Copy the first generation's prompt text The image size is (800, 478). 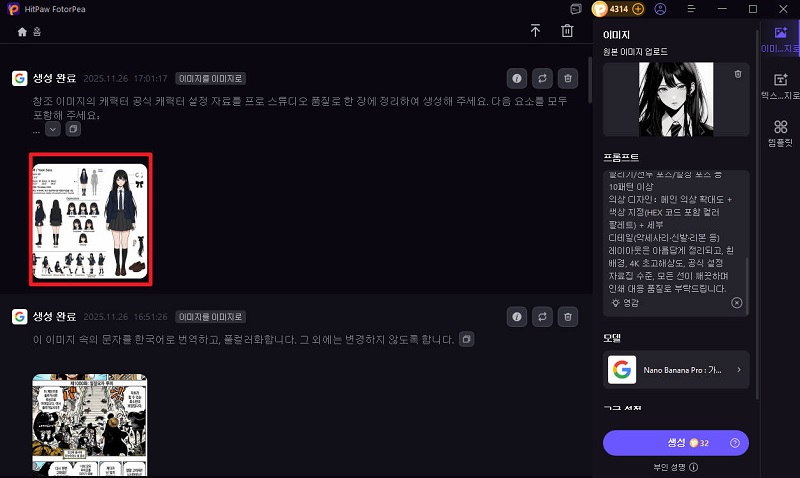pyautogui.click(x=73, y=129)
